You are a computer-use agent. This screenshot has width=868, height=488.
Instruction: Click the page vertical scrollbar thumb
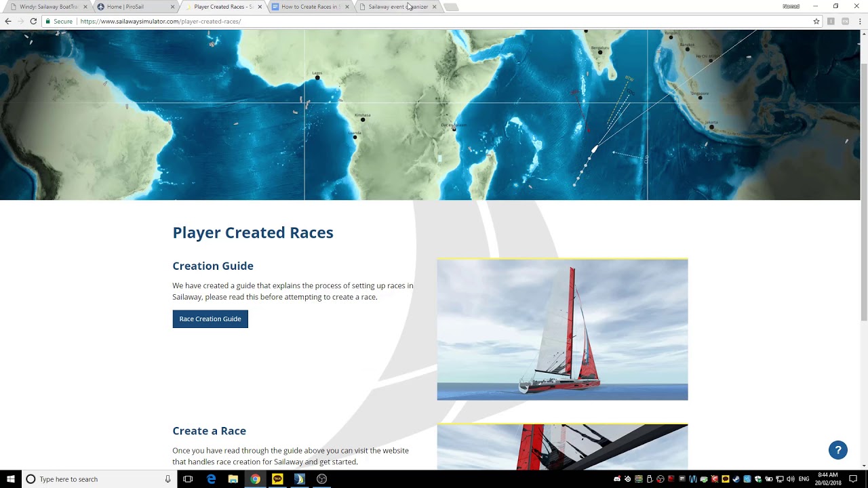[864, 193]
